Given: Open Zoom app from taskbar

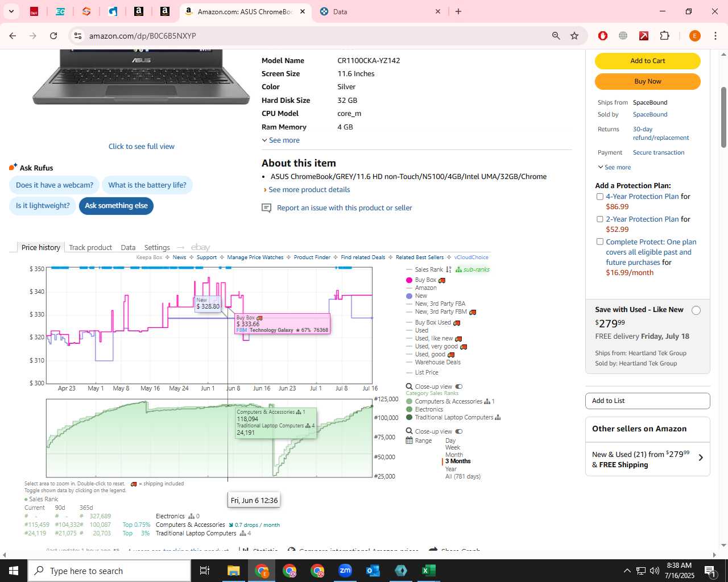Looking at the screenshot, I should click(345, 571).
